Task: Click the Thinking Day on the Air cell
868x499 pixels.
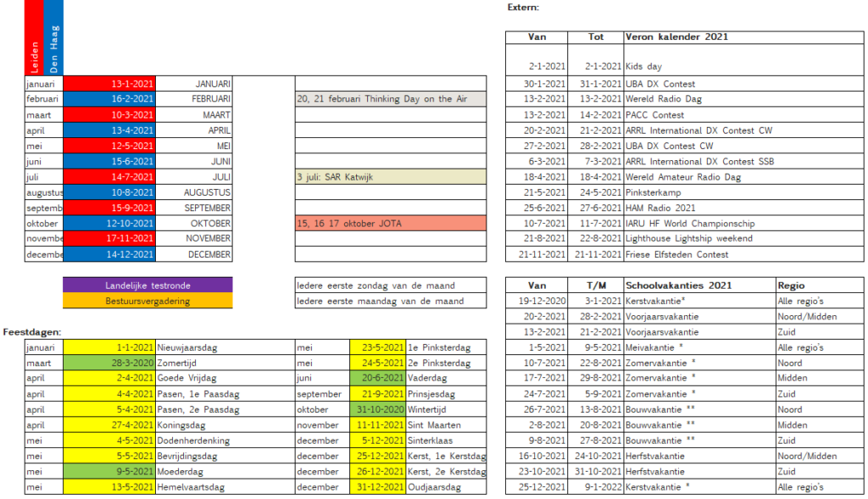Action: (390, 99)
